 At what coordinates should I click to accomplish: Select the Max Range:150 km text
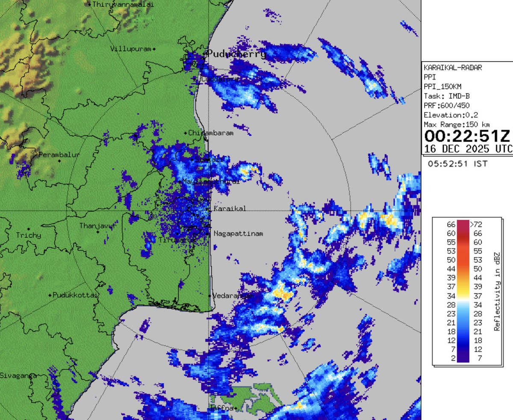(457, 124)
